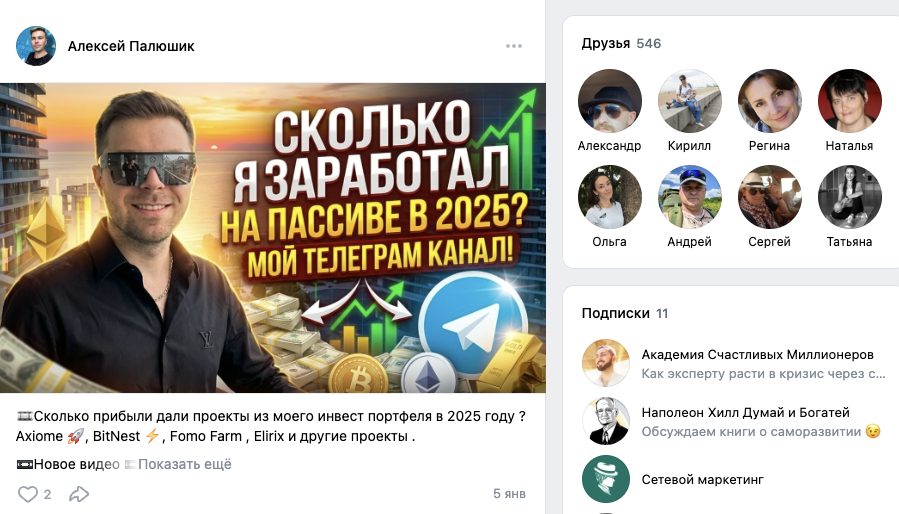Open Татьяна's friend avatar
This screenshot has width=899, height=514.
[849, 197]
